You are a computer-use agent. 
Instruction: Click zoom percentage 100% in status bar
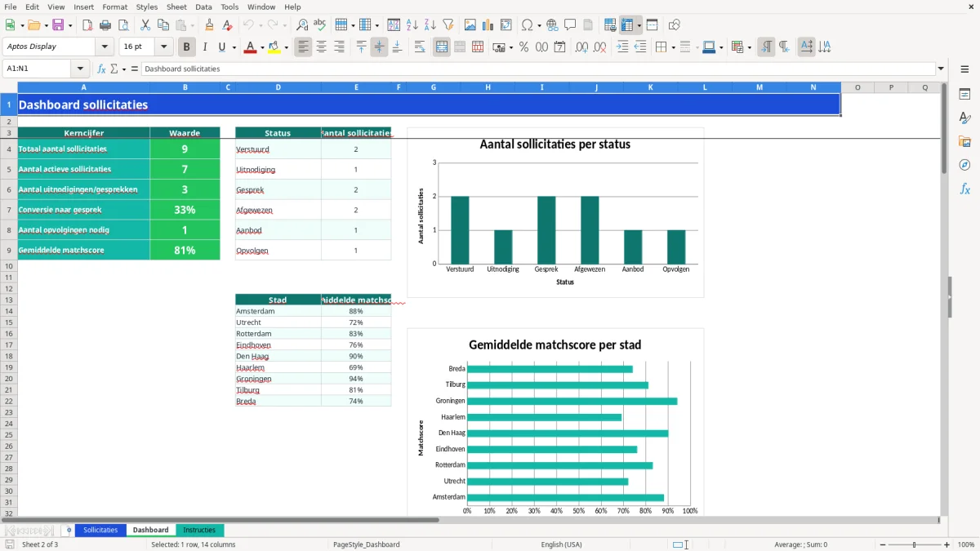pyautogui.click(x=966, y=544)
